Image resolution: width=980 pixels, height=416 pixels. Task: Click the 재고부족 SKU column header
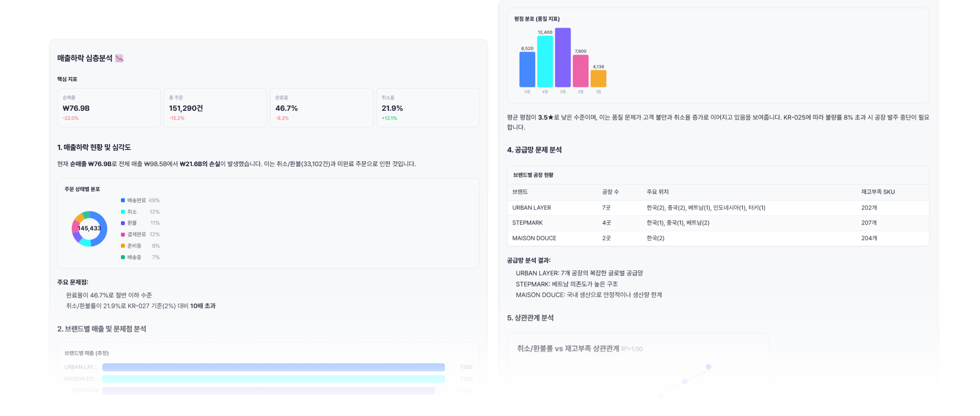[x=878, y=192]
